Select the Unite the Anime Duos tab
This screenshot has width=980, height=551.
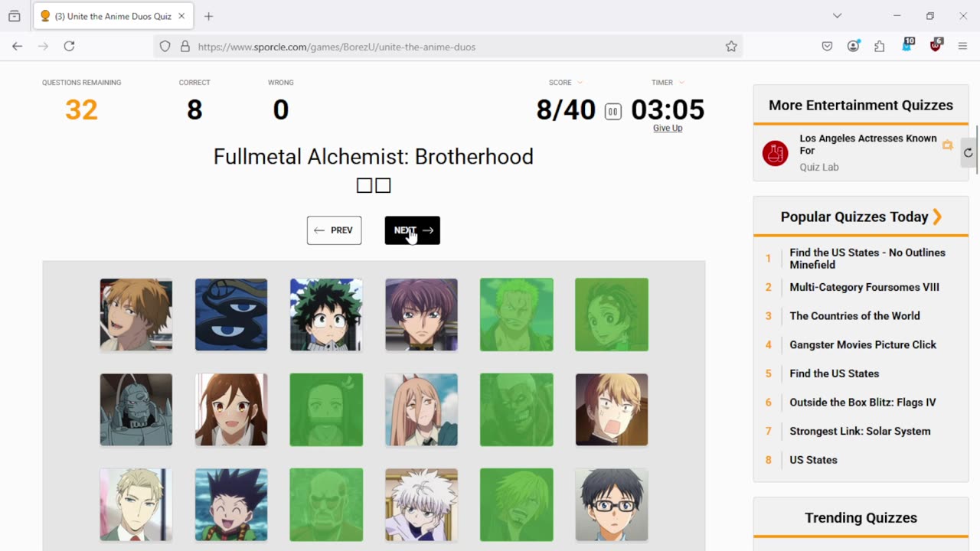[x=112, y=16]
